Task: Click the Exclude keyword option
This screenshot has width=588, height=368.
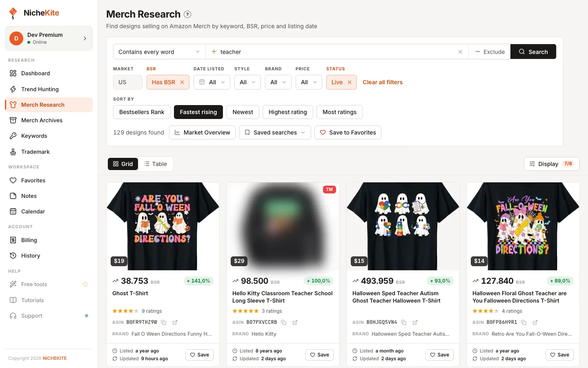Action: [490, 52]
